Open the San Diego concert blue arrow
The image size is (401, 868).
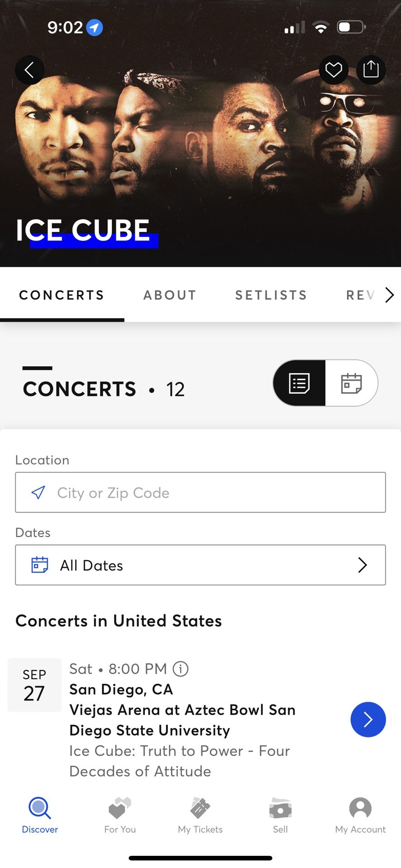pyautogui.click(x=368, y=720)
